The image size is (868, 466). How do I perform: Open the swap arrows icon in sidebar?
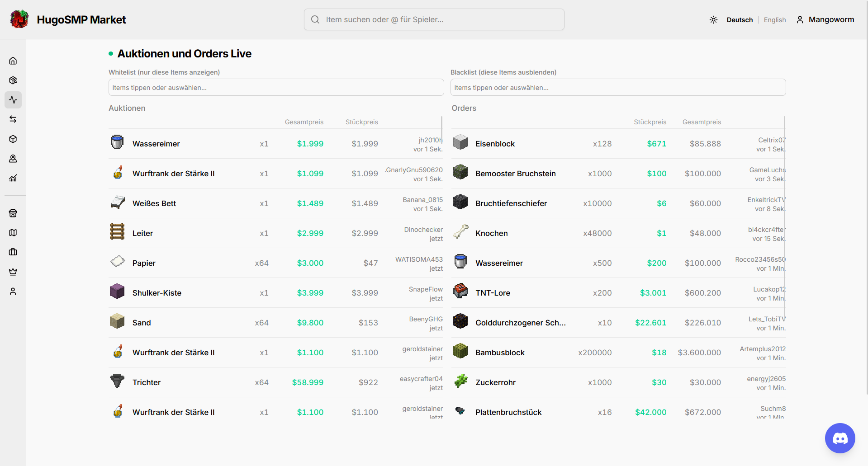coord(13,119)
